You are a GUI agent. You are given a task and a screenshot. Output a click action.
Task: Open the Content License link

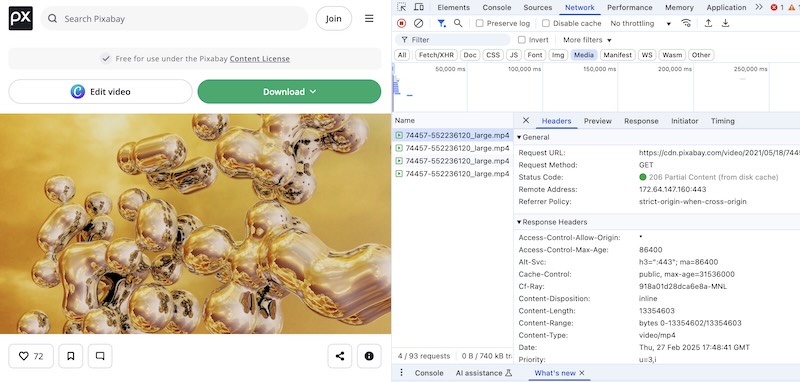pyautogui.click(x=260, y=59)
